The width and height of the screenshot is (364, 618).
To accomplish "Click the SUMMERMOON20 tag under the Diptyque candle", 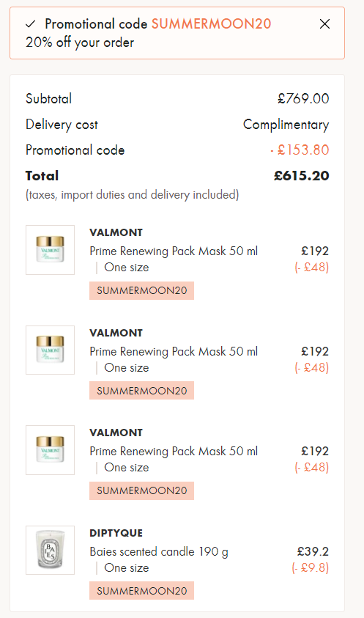I will point(142,590).
